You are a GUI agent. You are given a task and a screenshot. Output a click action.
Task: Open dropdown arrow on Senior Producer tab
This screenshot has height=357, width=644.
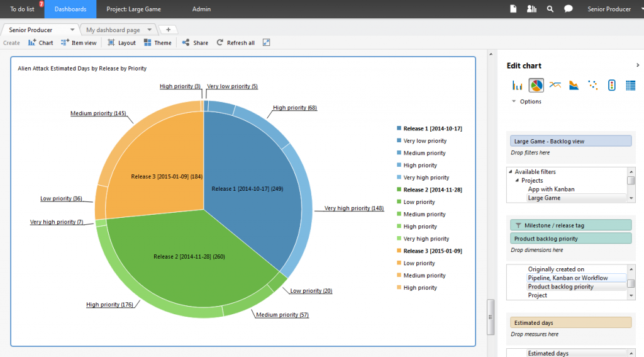(72, 30)
